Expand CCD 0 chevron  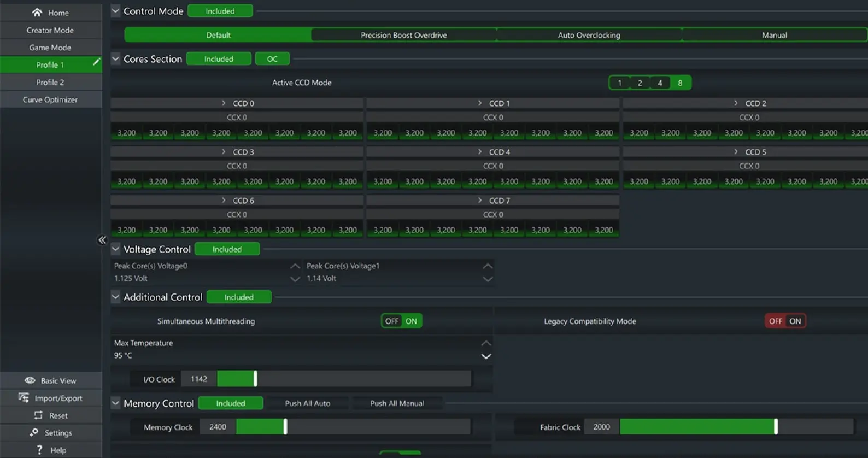coord(224,103)
